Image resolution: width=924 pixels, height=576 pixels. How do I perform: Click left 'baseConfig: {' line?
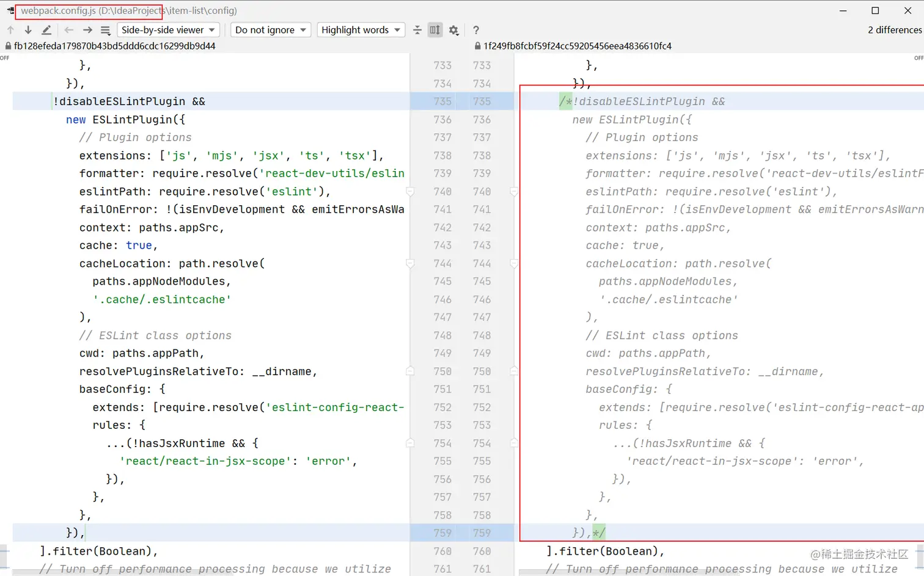click(122, 389)
